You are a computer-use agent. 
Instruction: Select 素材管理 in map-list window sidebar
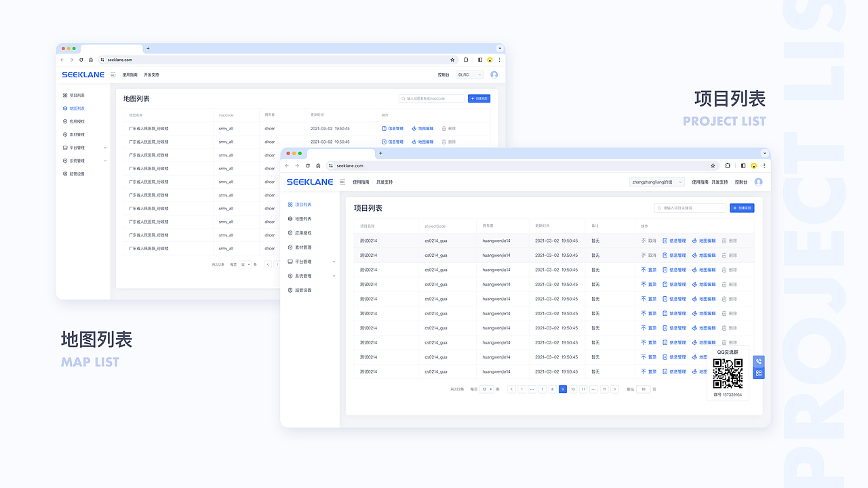(x=74, y=134)
